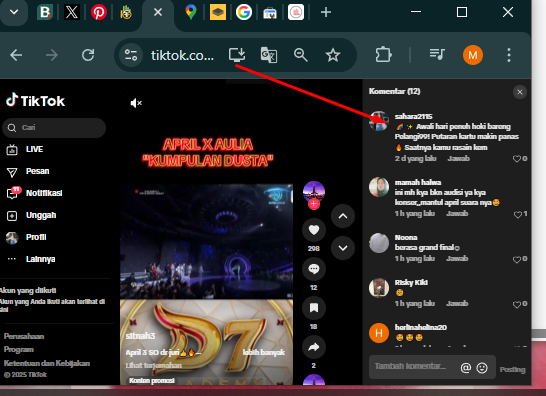
Task: Reply Jawab to Risky Kiki comment
Action: click(x=457, y=303)
